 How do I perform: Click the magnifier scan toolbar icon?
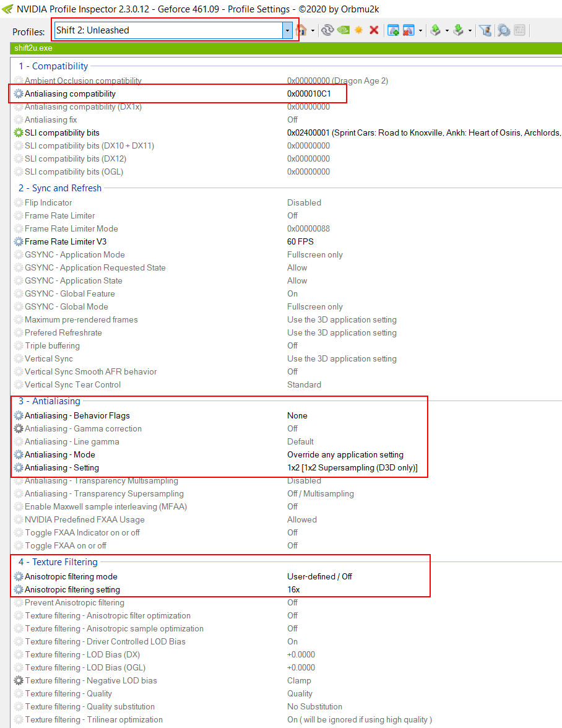click(503, 30)
